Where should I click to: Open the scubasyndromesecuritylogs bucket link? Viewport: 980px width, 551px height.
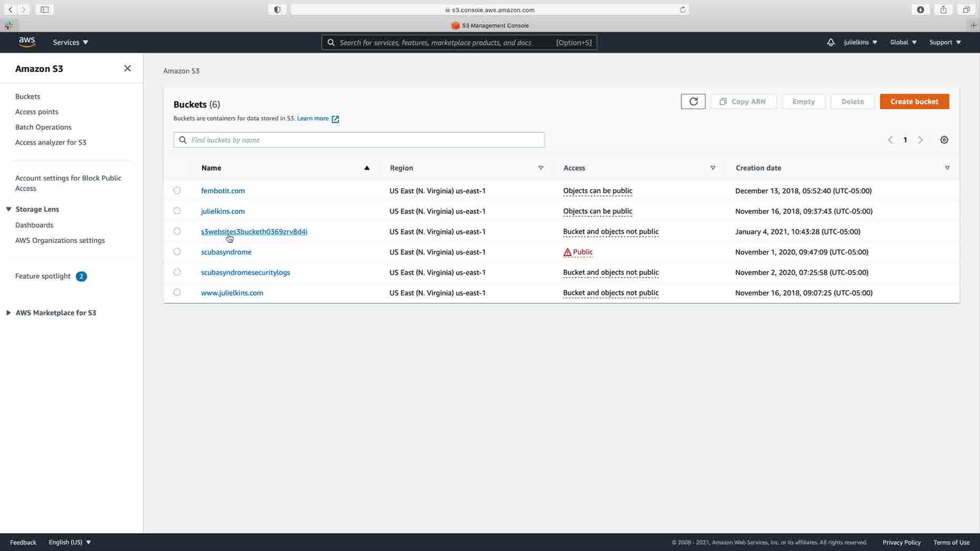tap(245, 272)
